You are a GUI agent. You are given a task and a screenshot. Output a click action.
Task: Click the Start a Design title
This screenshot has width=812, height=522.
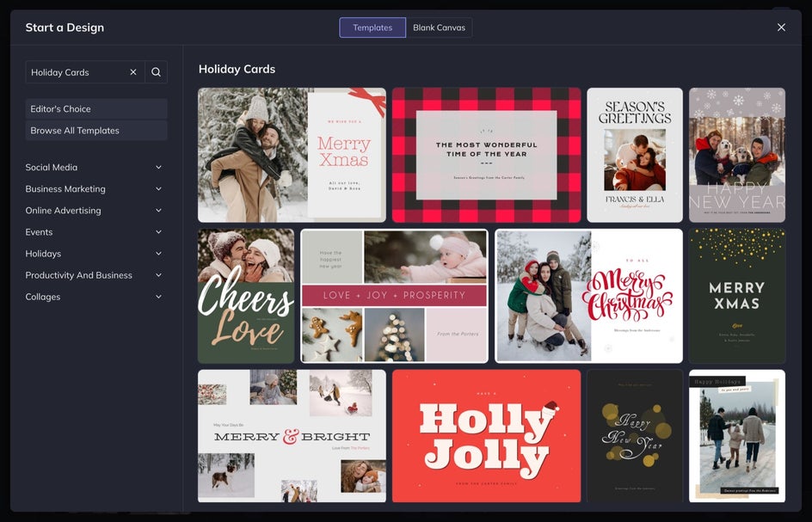pyautogui.click(x=65, y=28)
